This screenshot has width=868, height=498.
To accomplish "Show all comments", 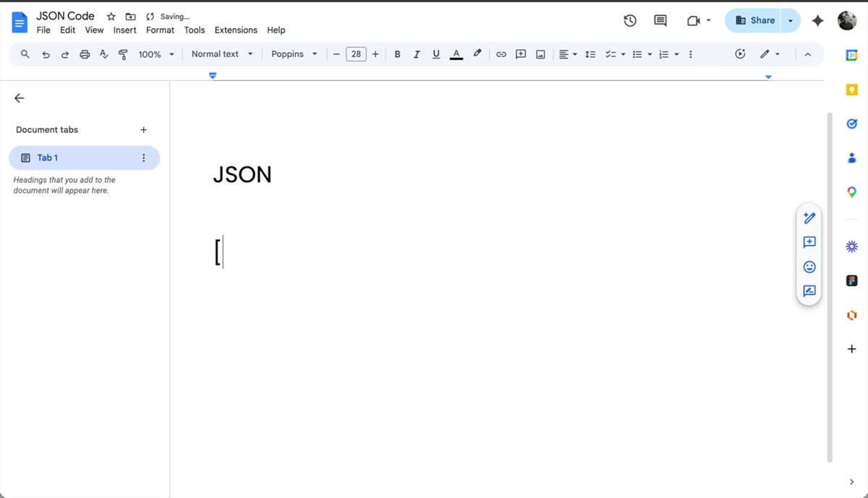I will [660, 21].
